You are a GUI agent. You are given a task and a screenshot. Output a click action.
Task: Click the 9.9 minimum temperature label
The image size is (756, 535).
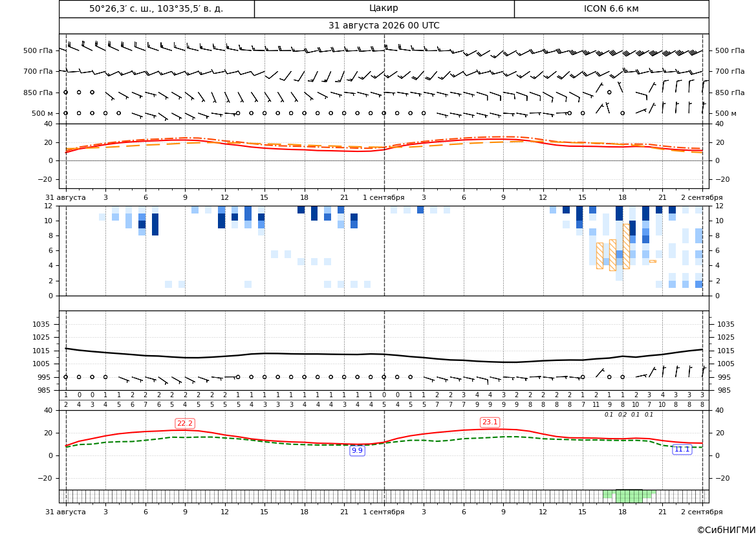(x=357, y=450)
